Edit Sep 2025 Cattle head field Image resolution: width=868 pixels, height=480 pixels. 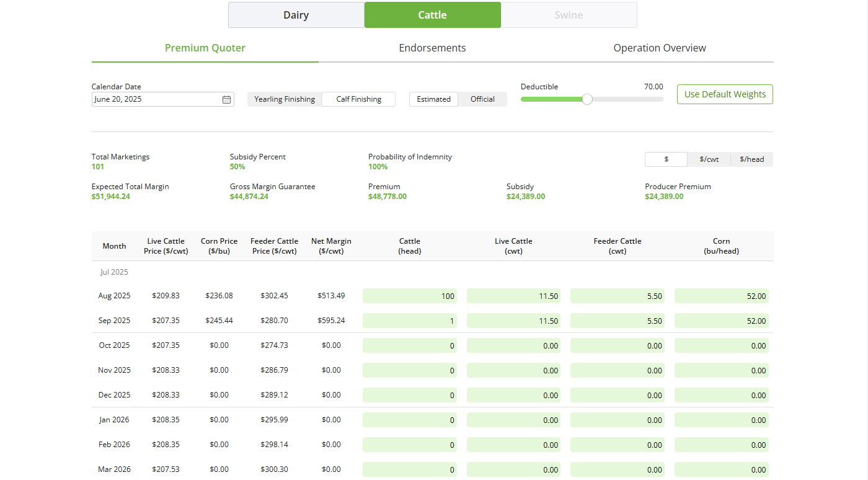point(410,321)
